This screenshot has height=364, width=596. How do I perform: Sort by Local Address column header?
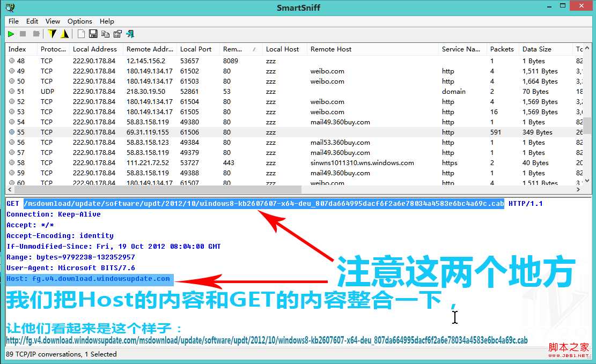pyautogui.click(x=96, y=49)
